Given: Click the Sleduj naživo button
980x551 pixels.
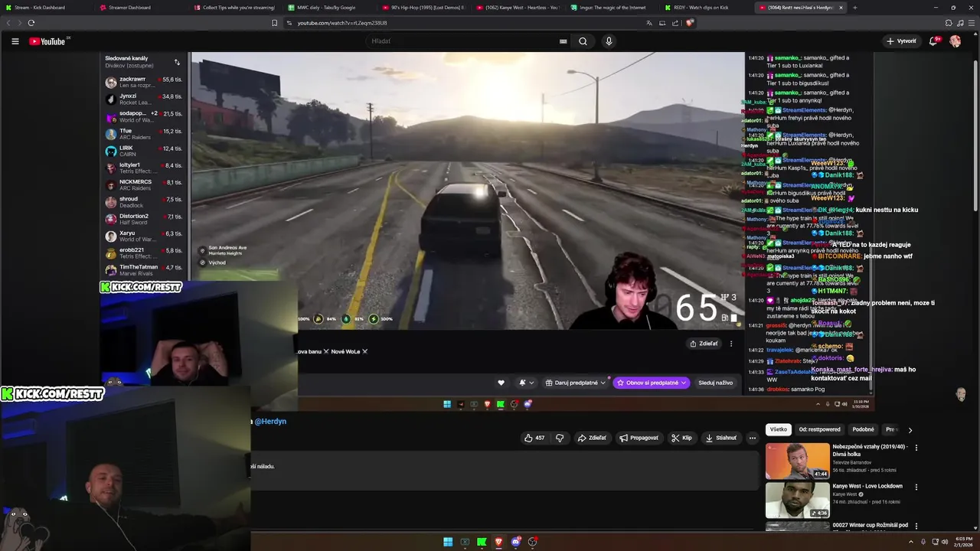Looking at the screenshot, I should click(x=715, y=383).
